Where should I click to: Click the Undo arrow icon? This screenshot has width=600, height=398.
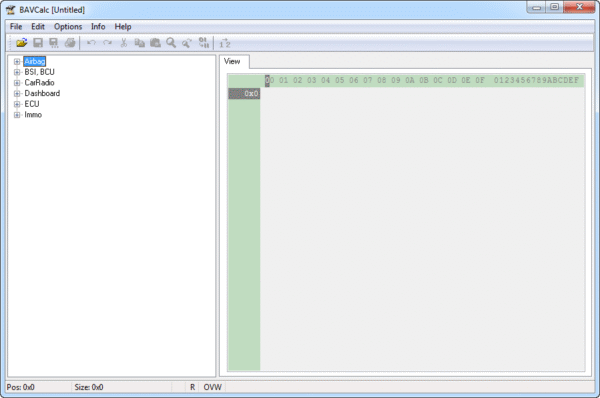click(x=91, y=42)
